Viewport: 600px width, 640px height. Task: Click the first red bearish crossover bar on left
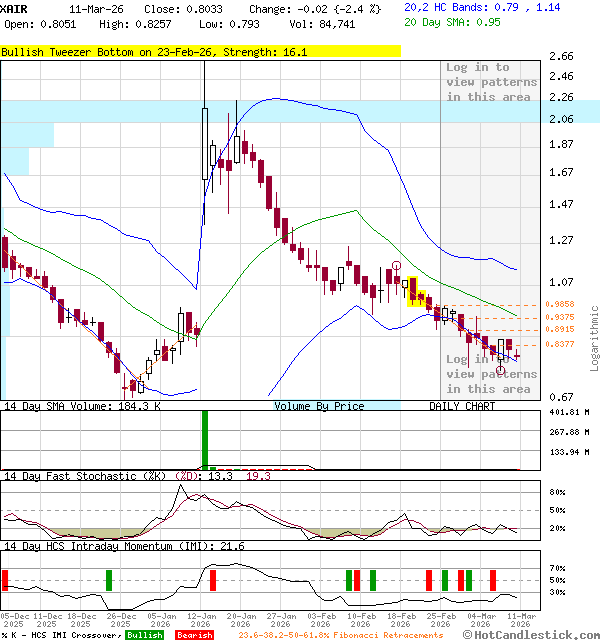tap(5, 580)
